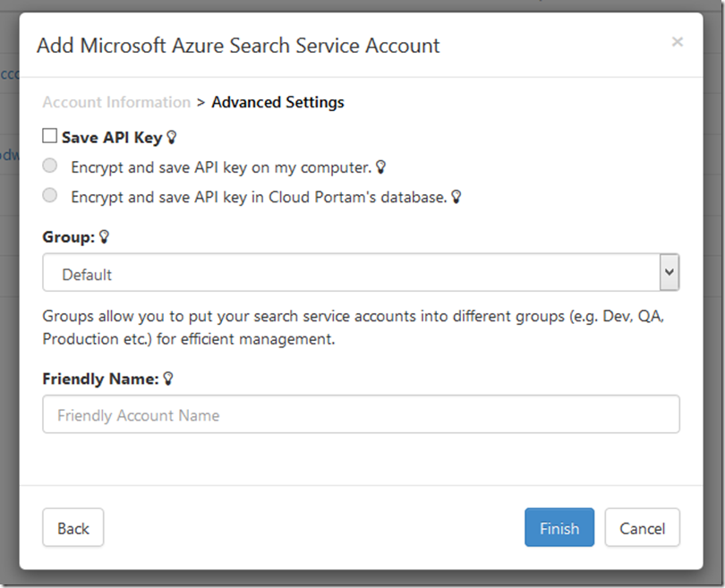
Task: Close the Add Azure Search Service dialog
Action: 678,42
